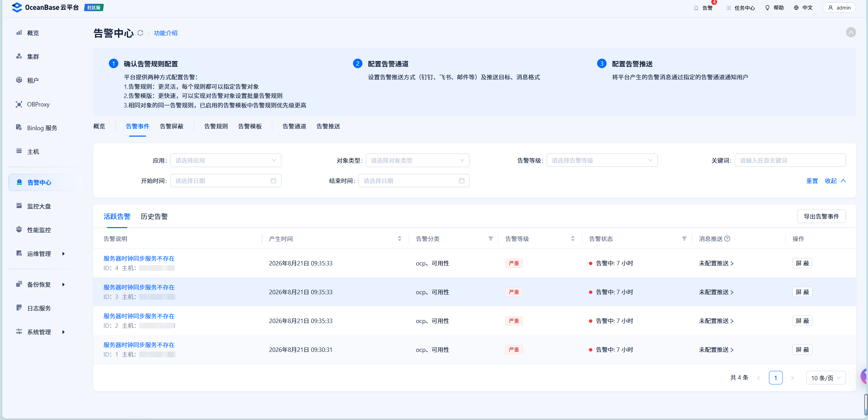Click the globe language icon
Screen dimensions: 868x420
pos(796,8)
